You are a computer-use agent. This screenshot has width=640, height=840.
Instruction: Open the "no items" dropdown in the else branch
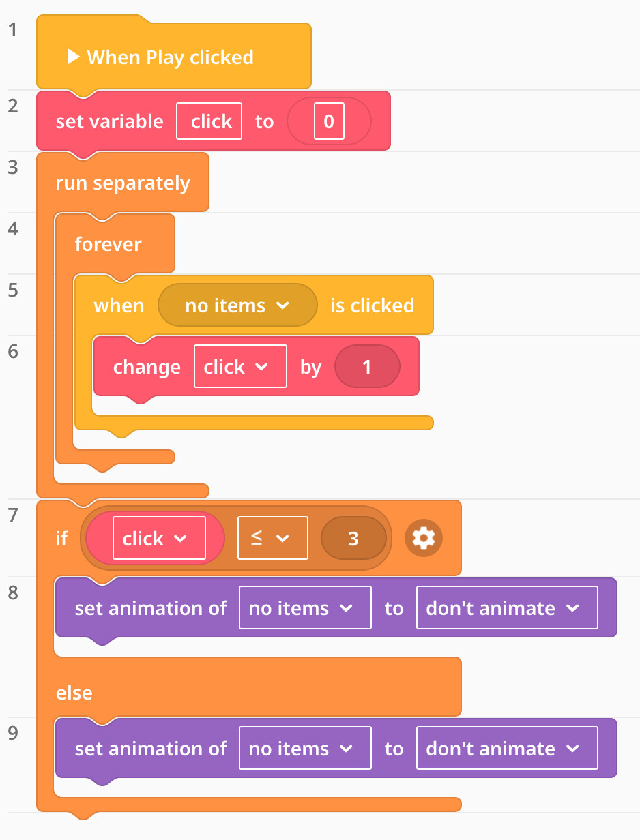304,749
